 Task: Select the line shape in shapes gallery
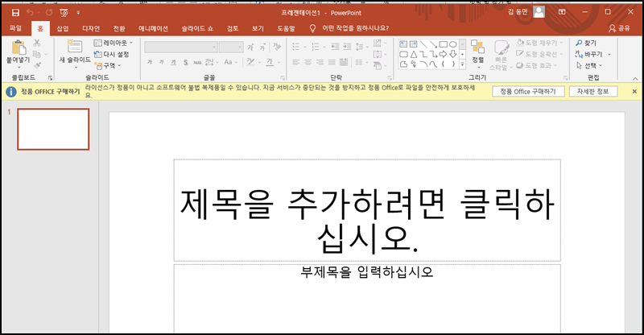pyautogui.click(x=423, y=44)
